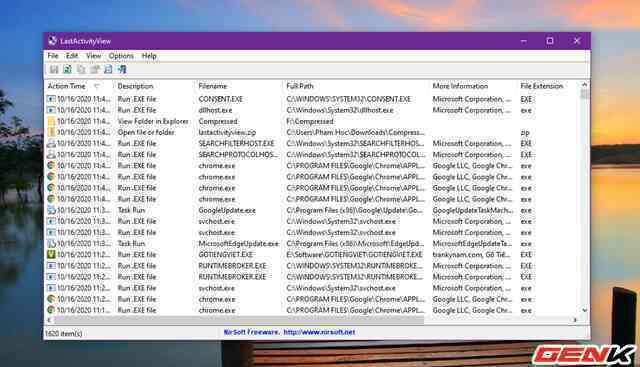The height and width of the screenshot is (367, 640).
Task: Select the 'View Folder in Explorer' description
Action: click(153, 121)
